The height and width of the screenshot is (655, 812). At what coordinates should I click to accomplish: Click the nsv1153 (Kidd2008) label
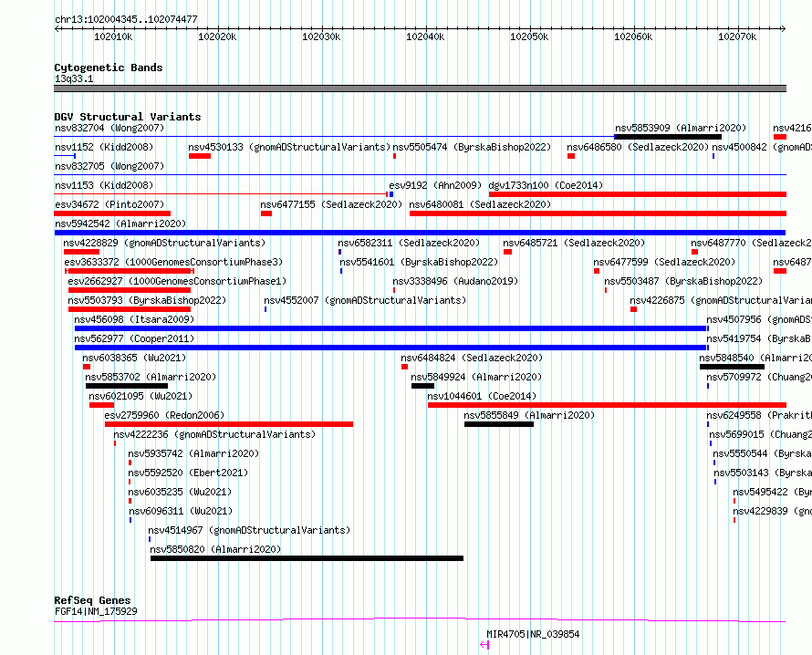click(x=104, y=185)
